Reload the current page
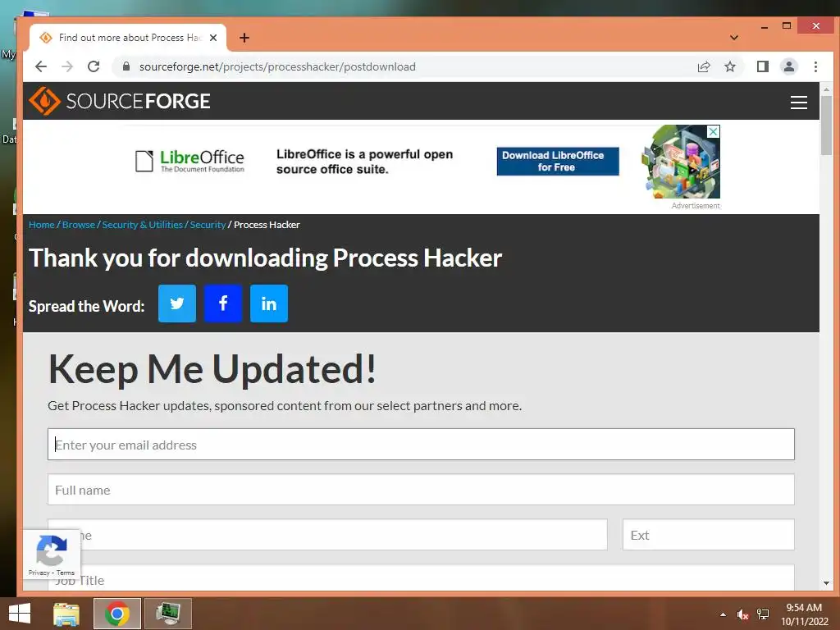This screenshot has width=840, height=630. point(94,66)
